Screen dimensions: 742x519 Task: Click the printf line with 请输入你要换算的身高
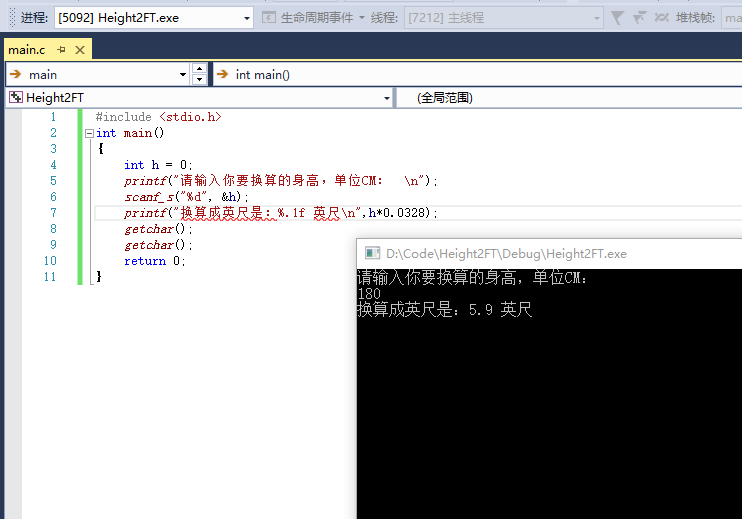(x=281, y=181)
